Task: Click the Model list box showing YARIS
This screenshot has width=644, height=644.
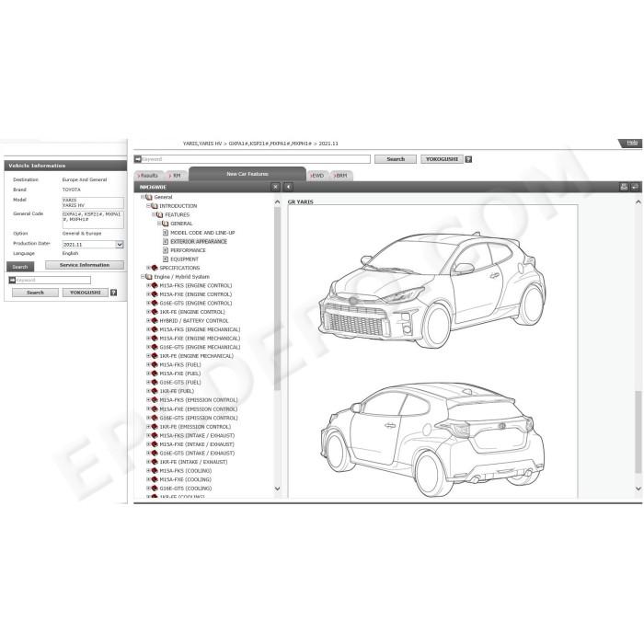Action: coord(93,202)
